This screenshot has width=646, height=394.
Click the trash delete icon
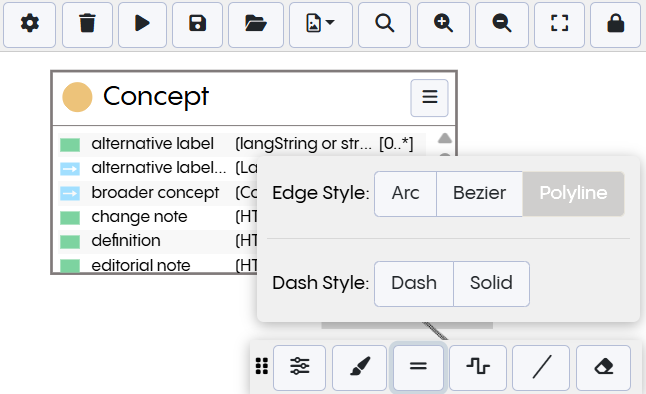[x=87, y=25]
